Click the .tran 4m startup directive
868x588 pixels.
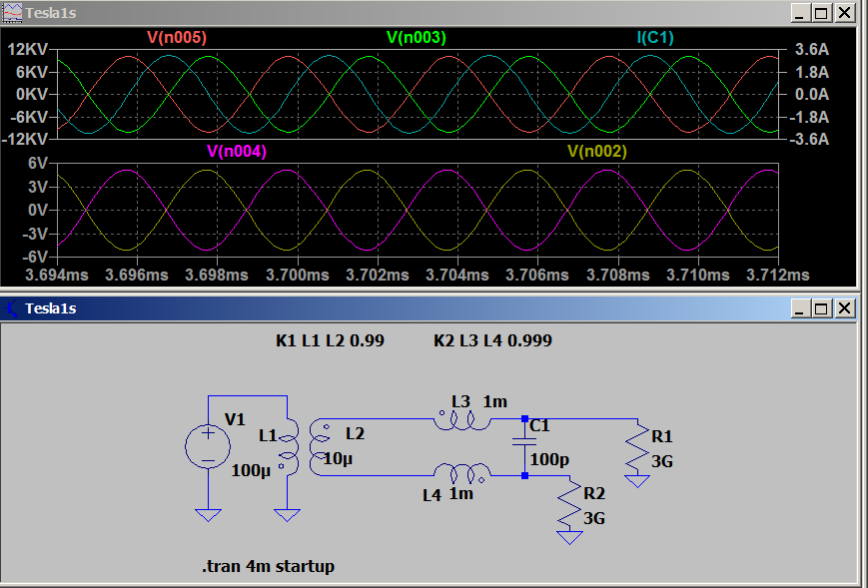coord(268,566)
